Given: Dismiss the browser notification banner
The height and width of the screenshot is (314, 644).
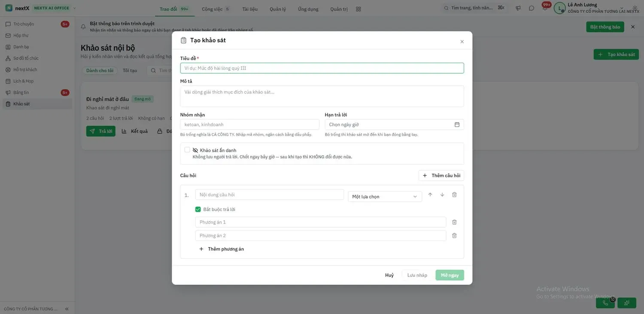Looking at the screenshot, I should point(632,27).
